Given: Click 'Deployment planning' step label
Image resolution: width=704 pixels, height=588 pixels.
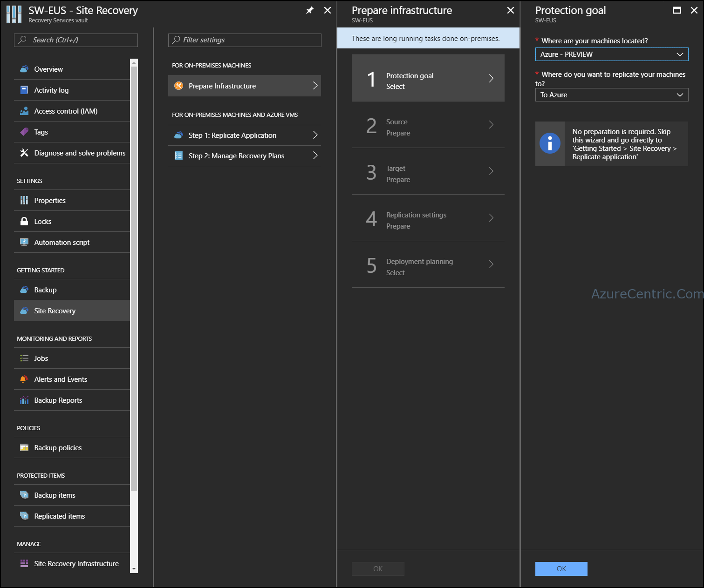Looking at the screenshot, I should click(x=419, y=261).
